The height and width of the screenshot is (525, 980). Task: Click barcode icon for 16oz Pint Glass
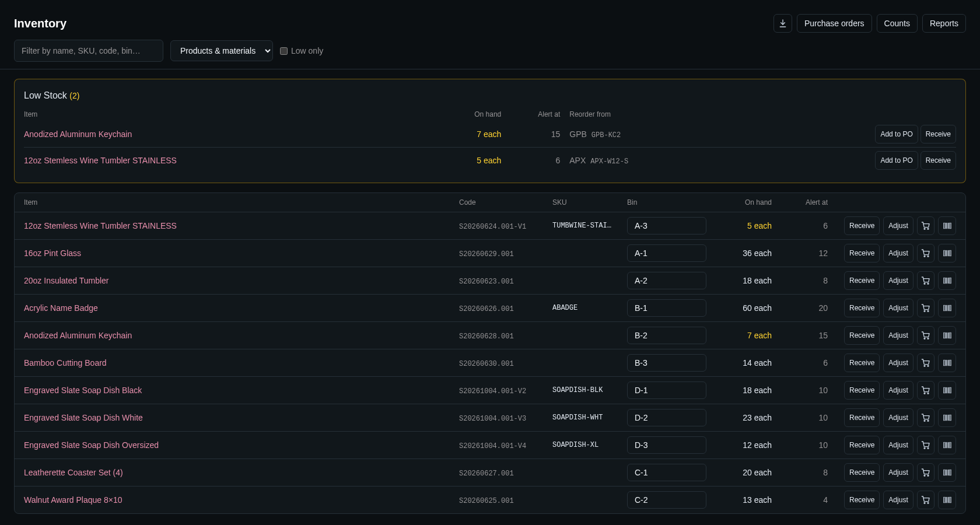coord(947,253)
